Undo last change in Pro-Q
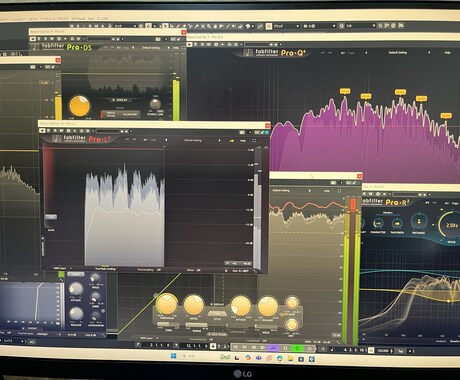Image resolution: width=460 pixels, height=380 pixels. coord(323,52)
